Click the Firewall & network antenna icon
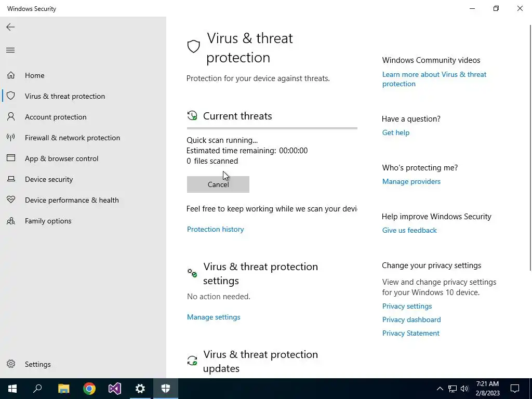This screenshot has height=399, width=532. pyautogui.click(x=11, y=137)
